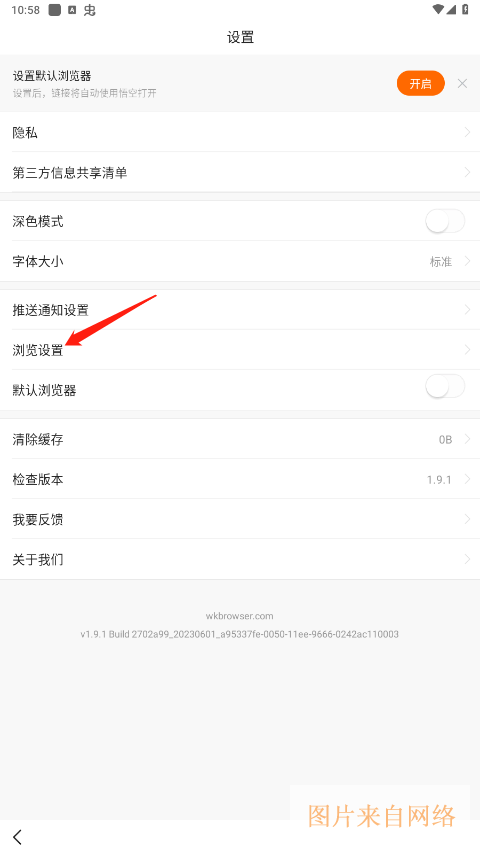Tap 清除缓存 to clear cache
The image size is (480, 855).
[240, 439]
